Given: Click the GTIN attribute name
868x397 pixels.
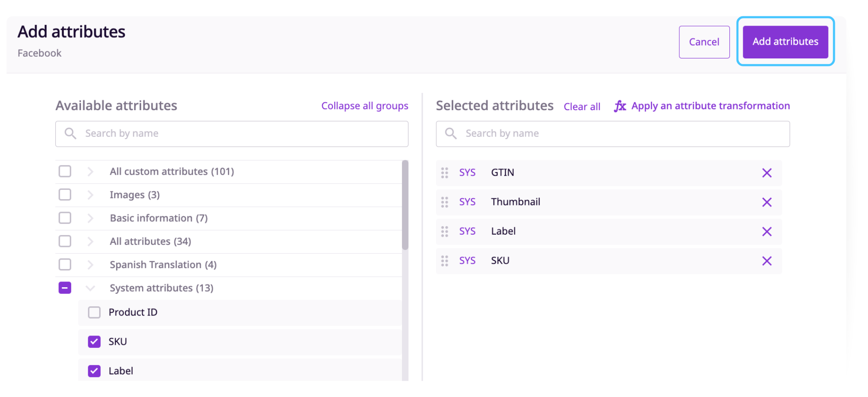Looking at the screenshot, I should (502, 173).
